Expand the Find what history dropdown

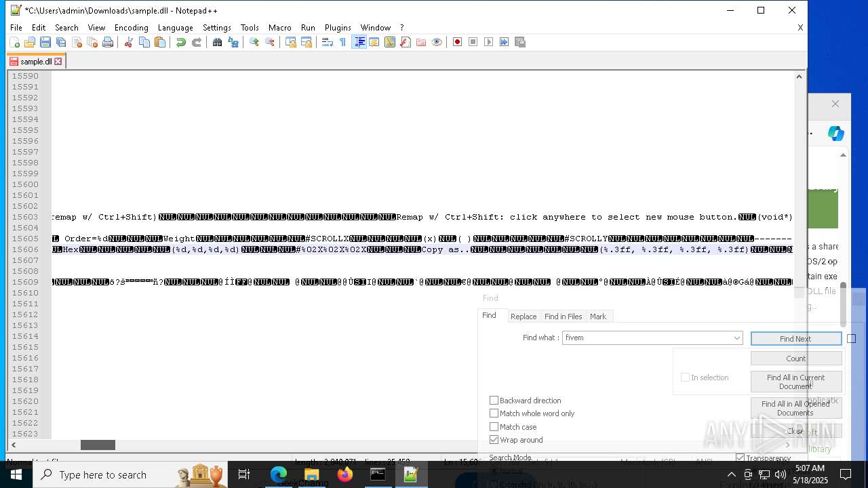click(x=736, y=338)
